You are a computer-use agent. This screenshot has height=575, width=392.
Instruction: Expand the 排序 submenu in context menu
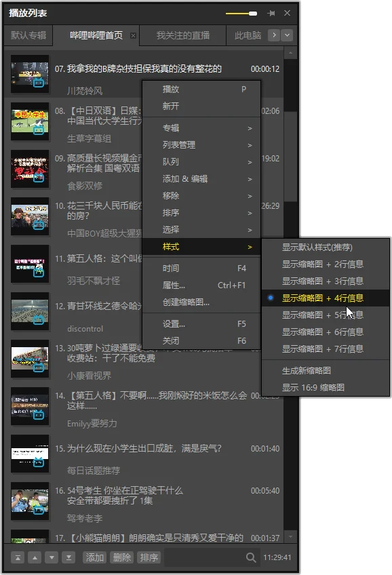point(201,213)
